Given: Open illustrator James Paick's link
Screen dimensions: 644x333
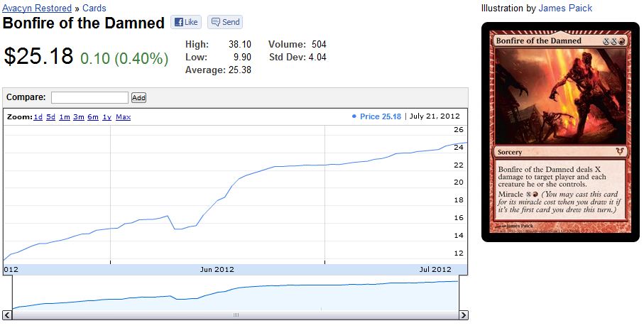Looking at the screenshot, I should [x=565, y=8].
